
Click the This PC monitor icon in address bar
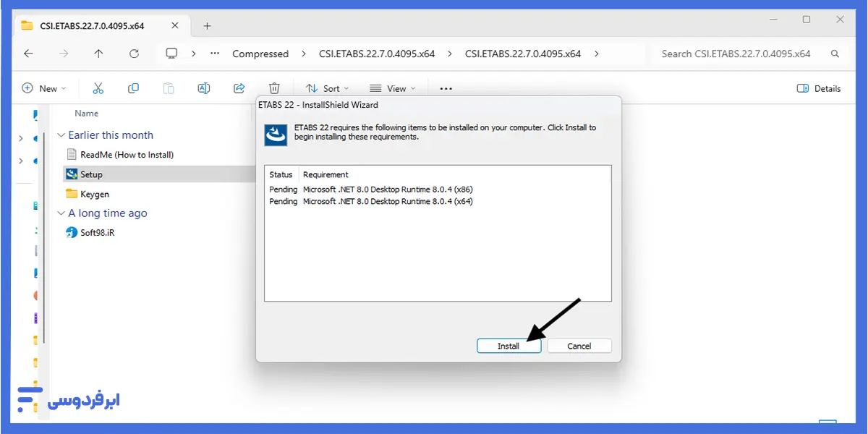click(171, 54)
